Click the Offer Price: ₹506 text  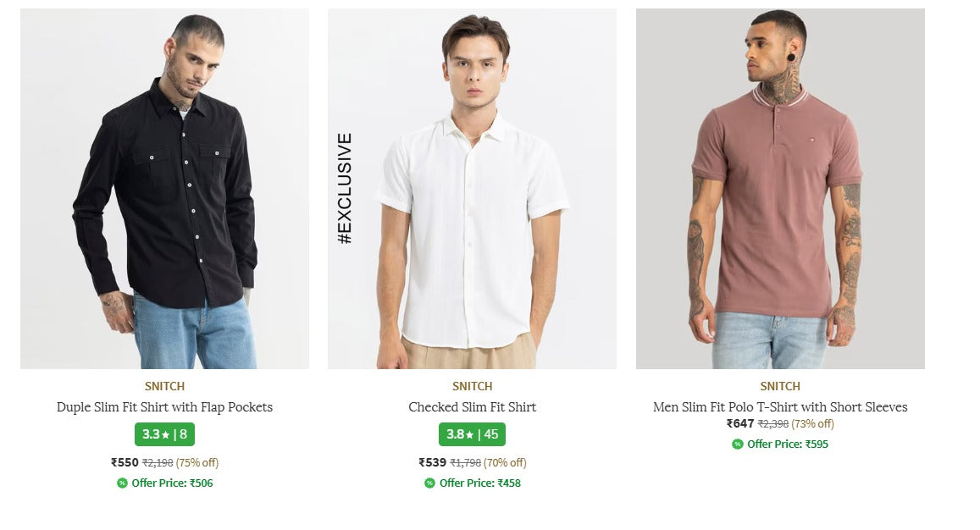coord(172,483)
